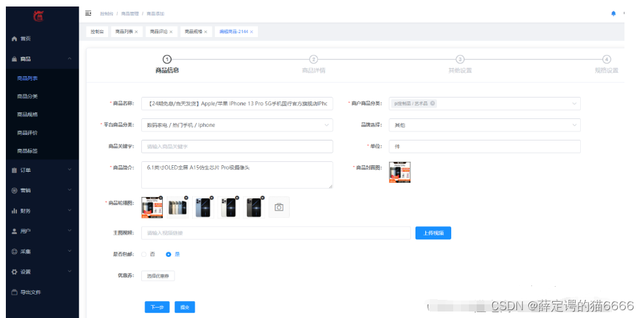Click the 单位 input field
644x318 pixels.
(484, 146)
